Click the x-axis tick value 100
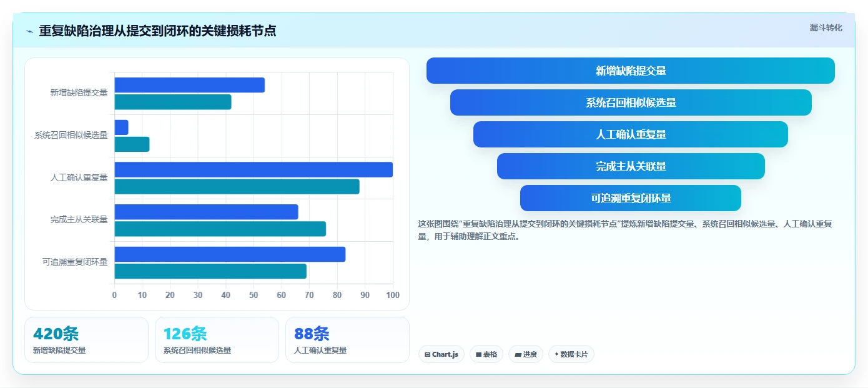The image size is (868, 388). (x=393, y=295)
